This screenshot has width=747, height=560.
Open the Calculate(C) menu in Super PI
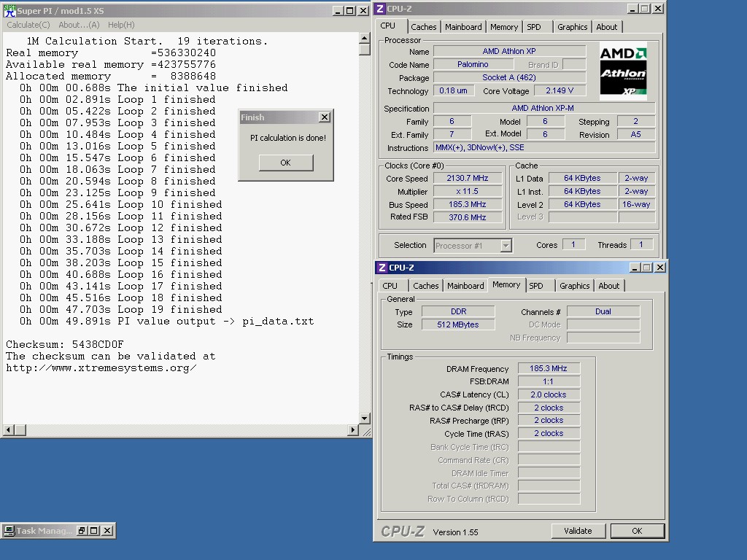click(28, 25)
